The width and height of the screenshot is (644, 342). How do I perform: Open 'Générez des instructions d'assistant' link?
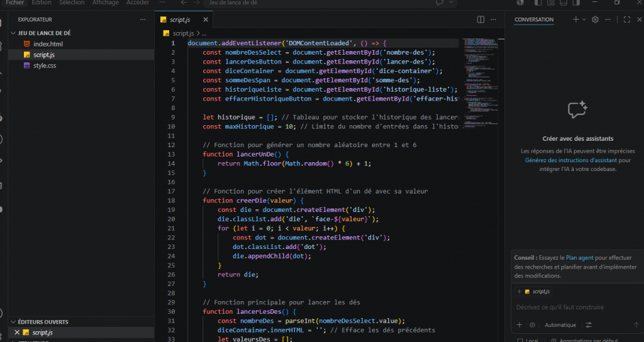coord(571,160)
